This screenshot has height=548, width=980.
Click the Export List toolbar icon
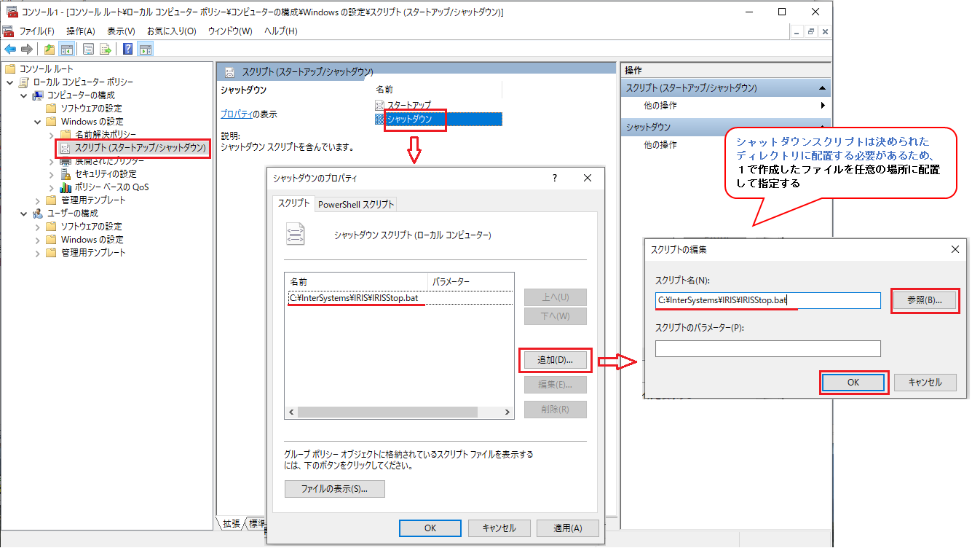coord(106,50)
